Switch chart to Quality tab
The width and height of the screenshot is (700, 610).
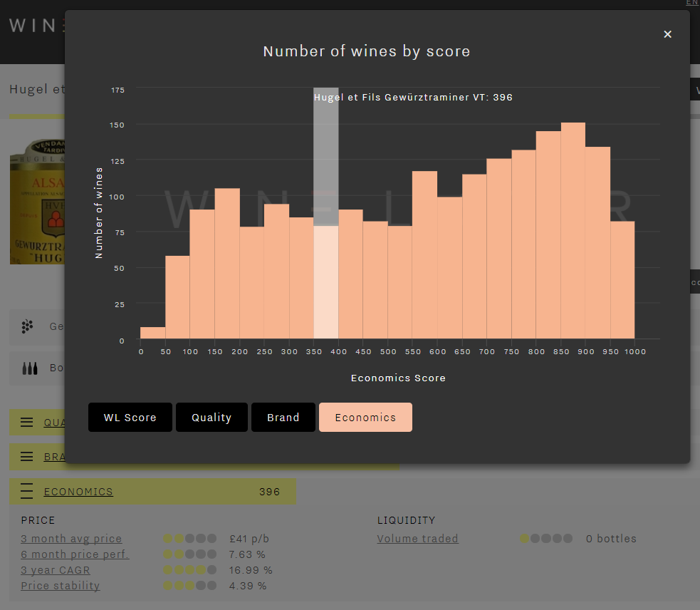pos(211,418)
